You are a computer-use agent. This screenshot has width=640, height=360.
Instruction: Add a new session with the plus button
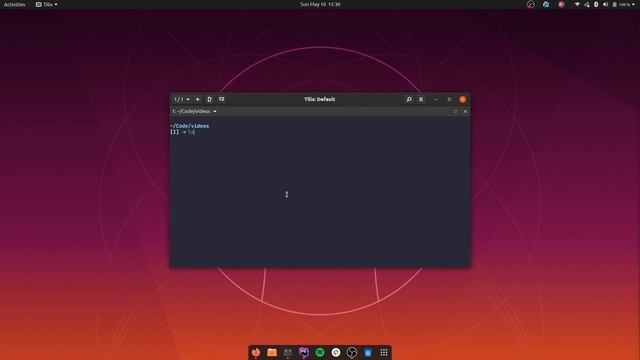pyautogui.click(x=198, y=99)
